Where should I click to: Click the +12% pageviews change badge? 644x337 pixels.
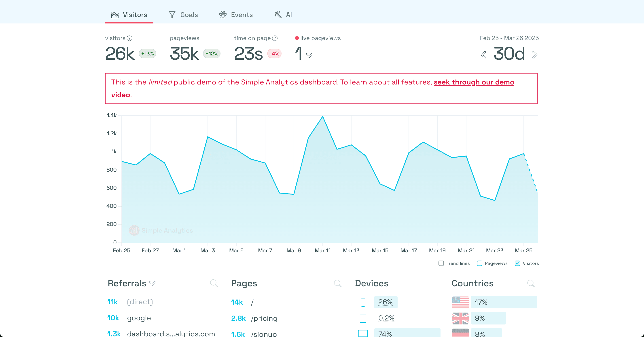212,54
